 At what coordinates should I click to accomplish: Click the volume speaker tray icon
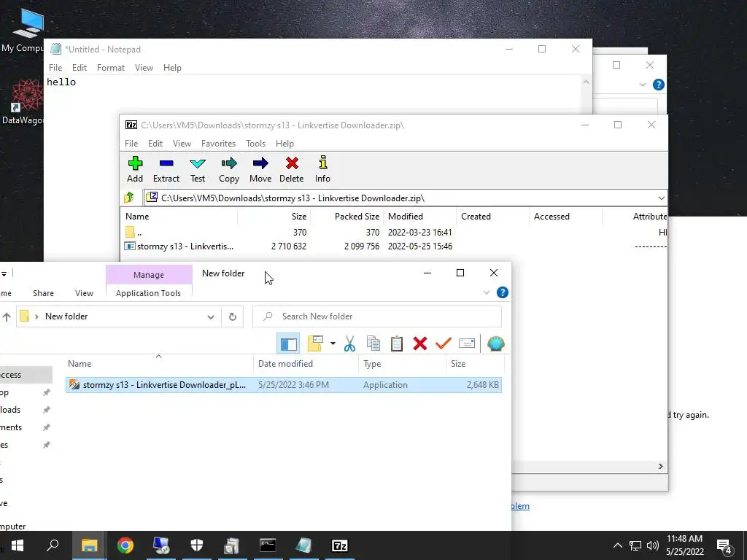(653, 545)
